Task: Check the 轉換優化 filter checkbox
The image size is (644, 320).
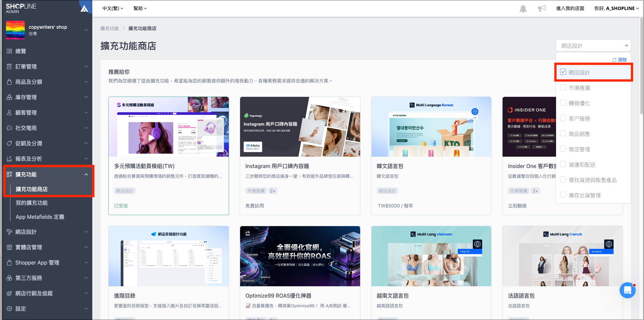Action: coord(563,103)
